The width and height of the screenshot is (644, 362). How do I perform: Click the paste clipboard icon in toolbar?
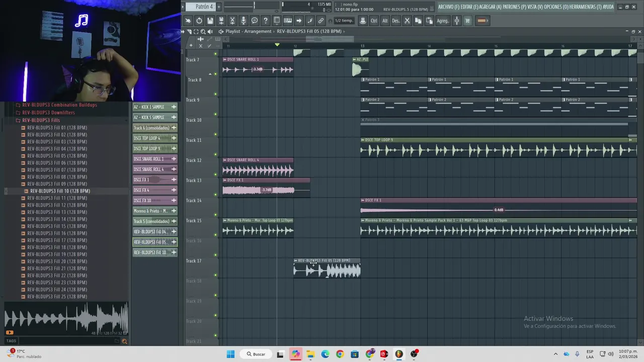tap(429, 21)
